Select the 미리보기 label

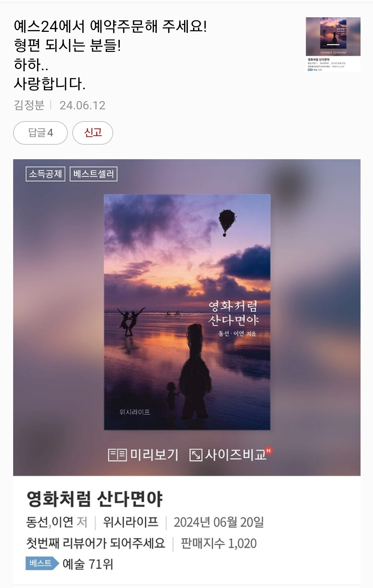pyautogui.click(x=154, y=455)
